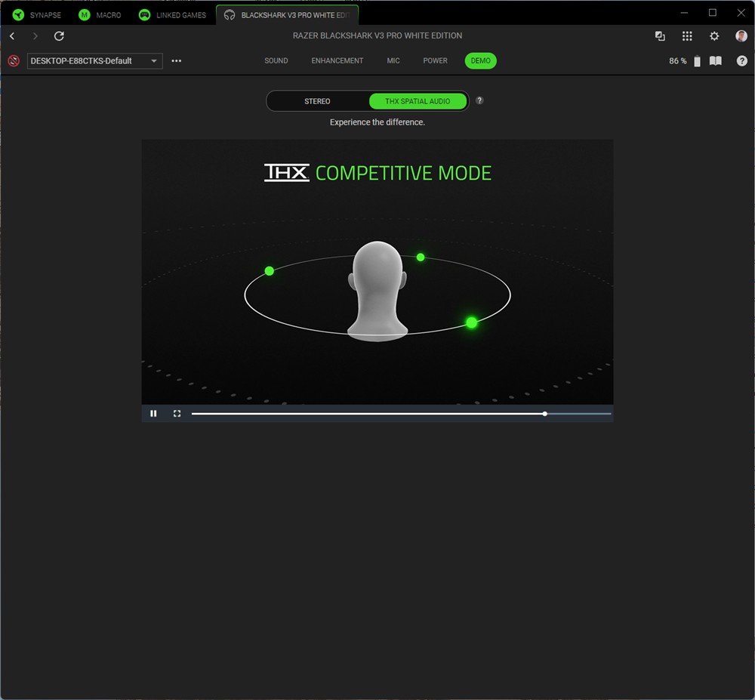Screen dimensions: 755x700
Task: Open the Macro module tab
Action: pos(100,15)
